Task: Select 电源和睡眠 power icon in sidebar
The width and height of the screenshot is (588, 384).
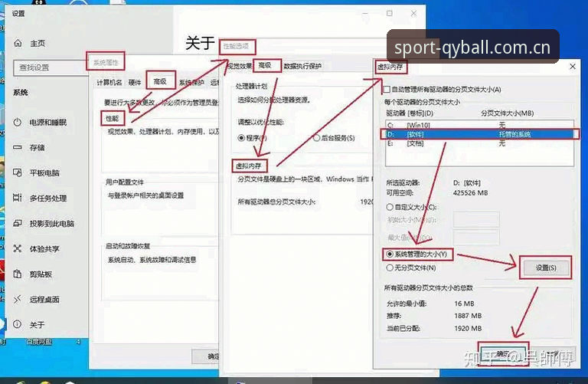Action: tap(18, 123)
